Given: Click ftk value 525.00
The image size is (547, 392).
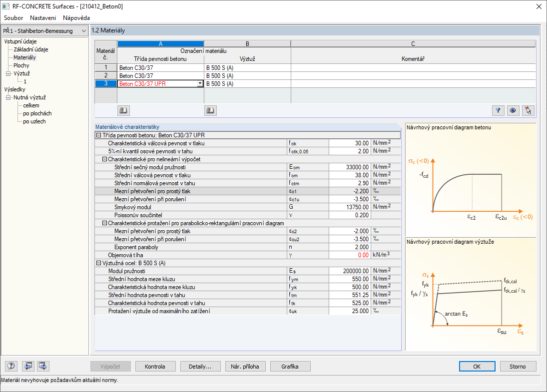Looking at the screenshot, I should coord(350,303).
